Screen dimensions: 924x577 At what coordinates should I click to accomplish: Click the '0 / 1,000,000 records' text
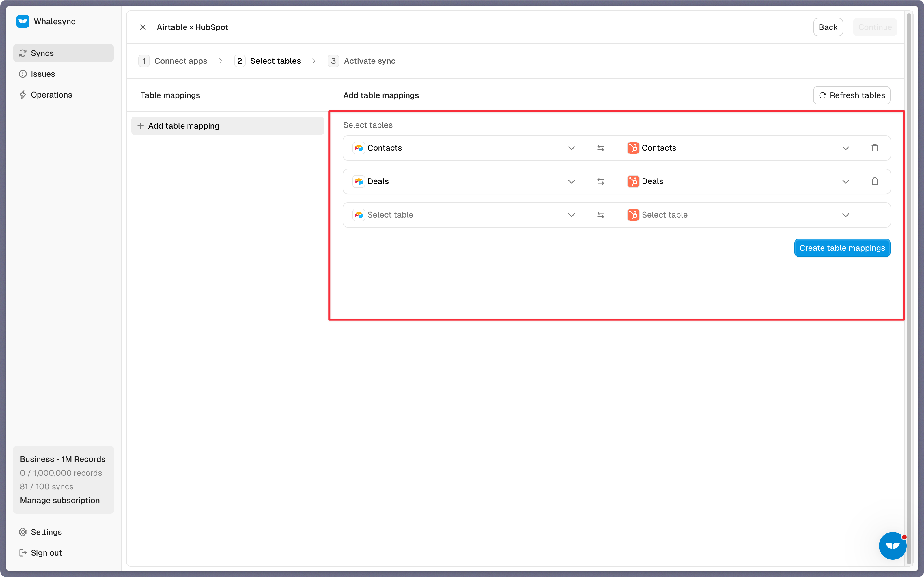[61, 473]
